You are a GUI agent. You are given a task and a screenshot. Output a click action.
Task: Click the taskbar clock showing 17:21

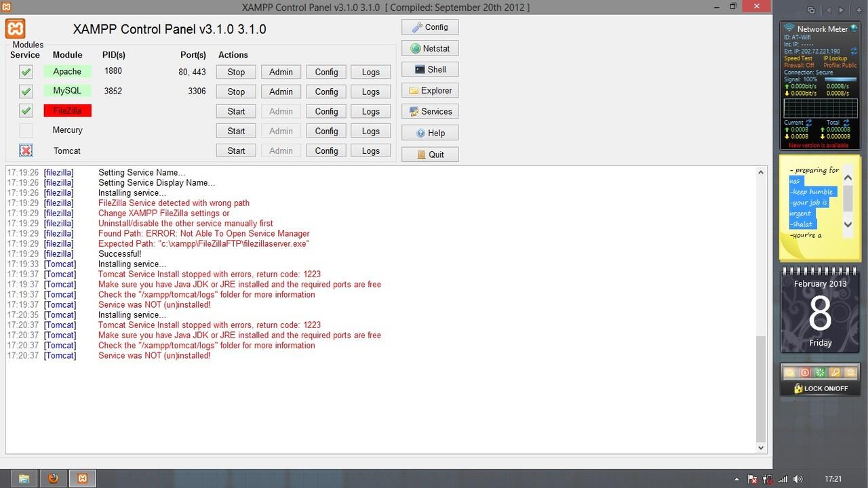pyautogui.click(x=833, y=479)
